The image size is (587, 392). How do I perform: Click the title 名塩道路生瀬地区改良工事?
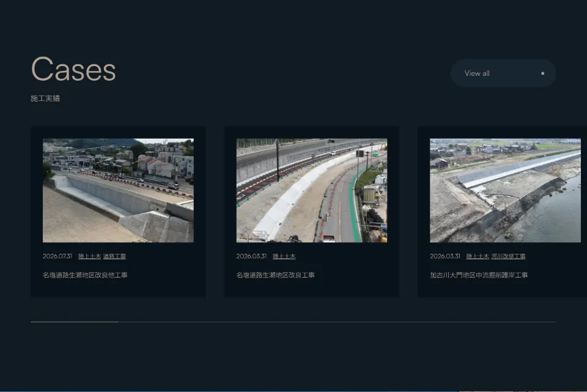pyautogui.click(x=276, y=275)
